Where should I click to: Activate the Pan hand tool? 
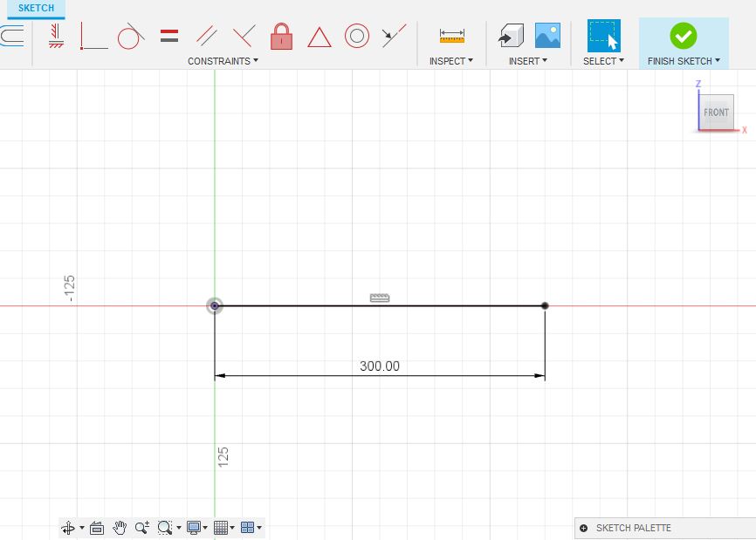point(119,528)
